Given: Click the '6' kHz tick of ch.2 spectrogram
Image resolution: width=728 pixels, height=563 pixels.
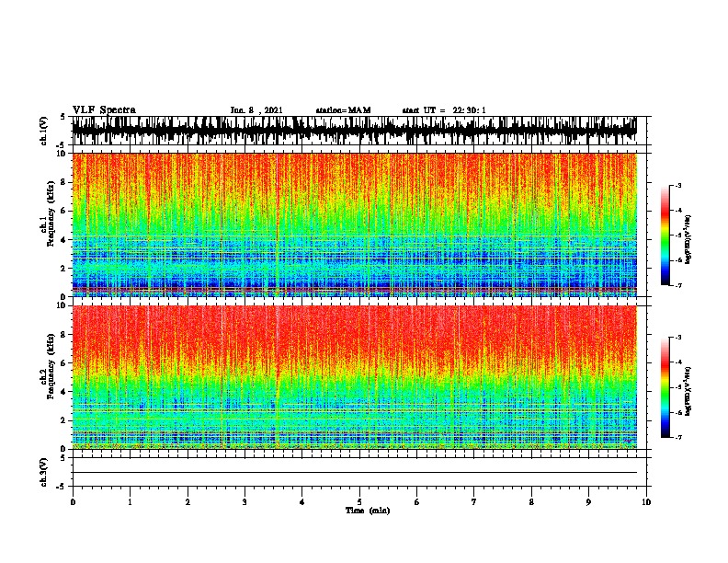Looking at the screenshot, I should coord(64,363).
